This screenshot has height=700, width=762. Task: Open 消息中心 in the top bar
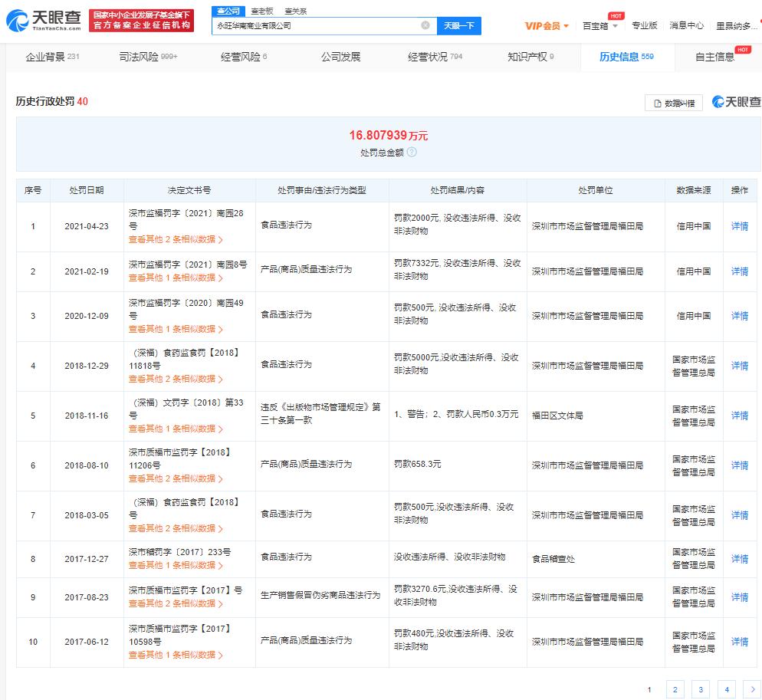click(x=686, y=25)
